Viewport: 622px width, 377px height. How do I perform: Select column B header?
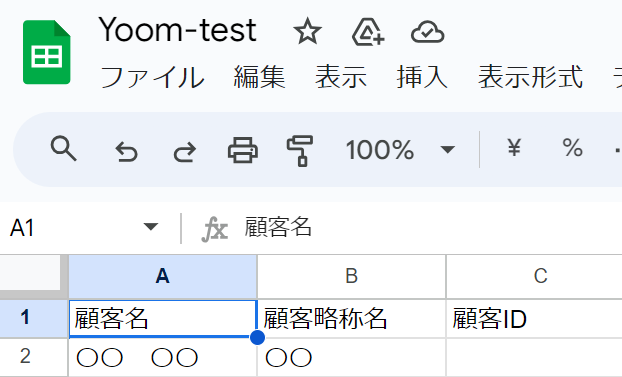tap(351, 277)
